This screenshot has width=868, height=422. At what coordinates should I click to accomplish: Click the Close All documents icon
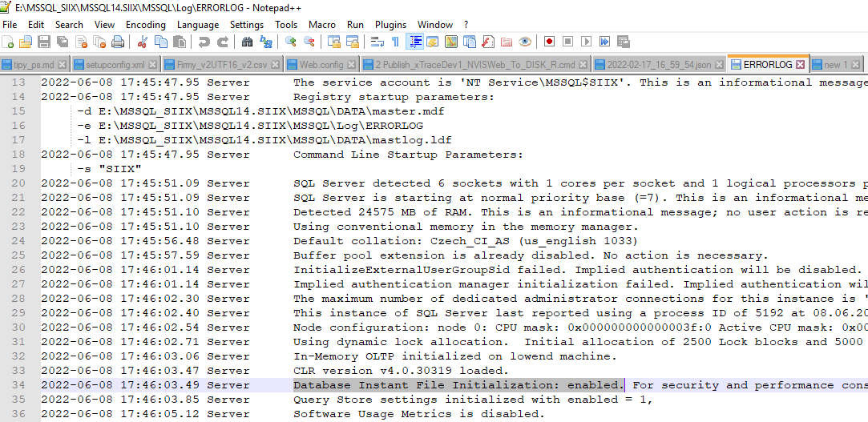(99, 42)
